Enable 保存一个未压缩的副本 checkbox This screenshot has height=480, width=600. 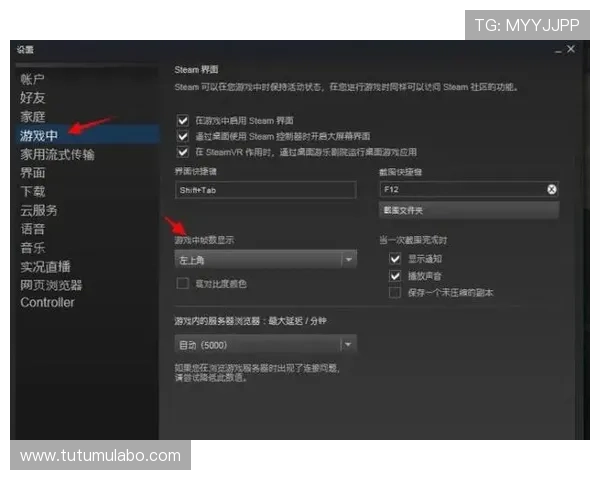[395, 293]
